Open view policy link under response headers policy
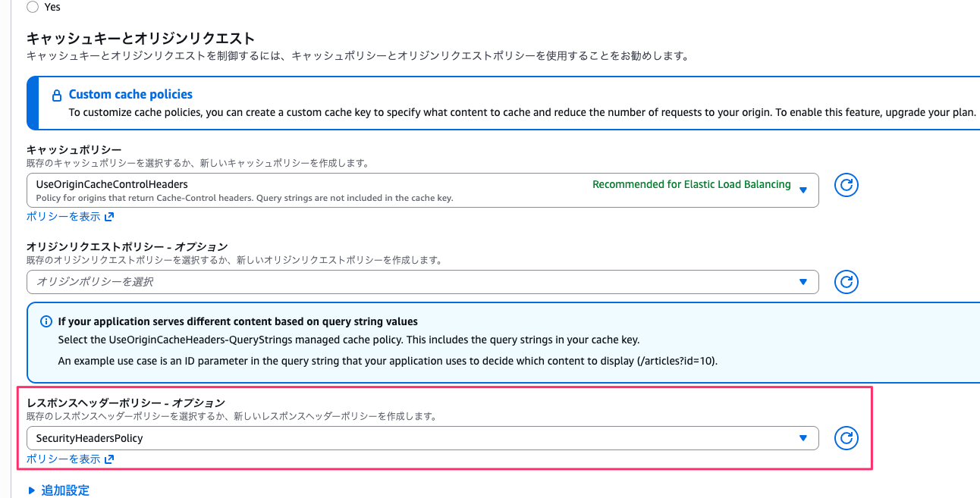This screenshot has height=498, width=980. (x=63, y=459)
